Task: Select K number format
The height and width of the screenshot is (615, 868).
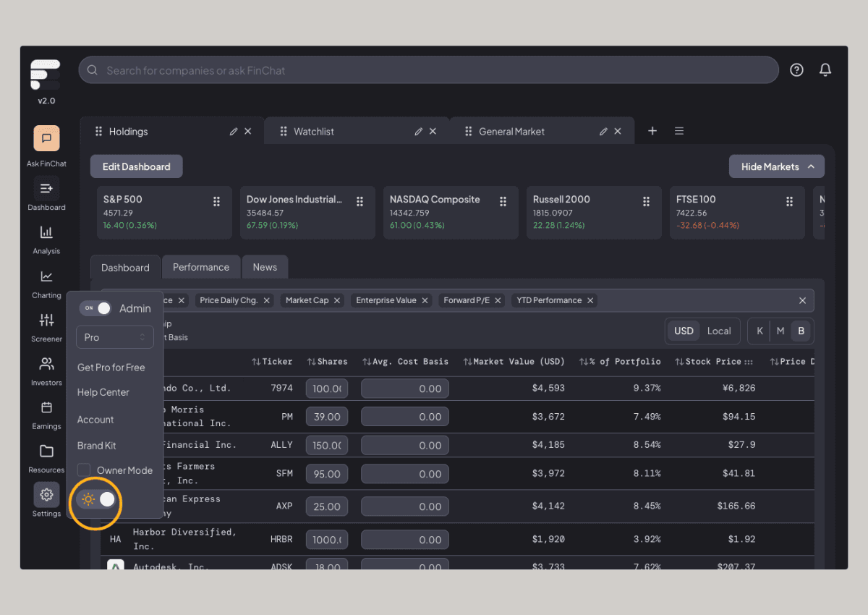Action: click(759, 331)
